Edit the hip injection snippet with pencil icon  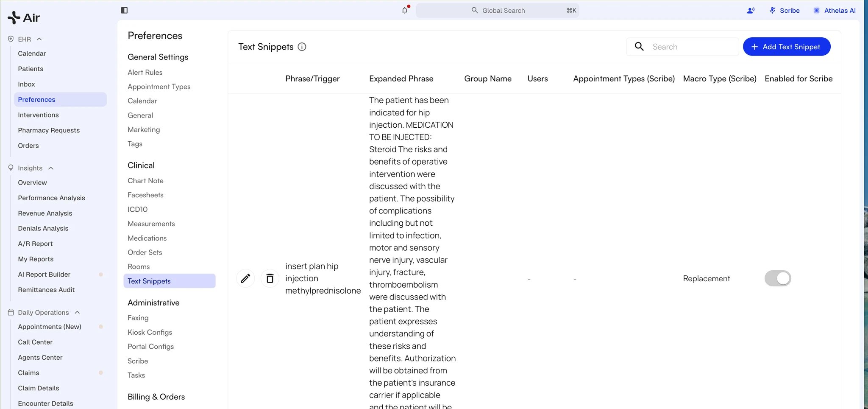click(x=245, y=278)
